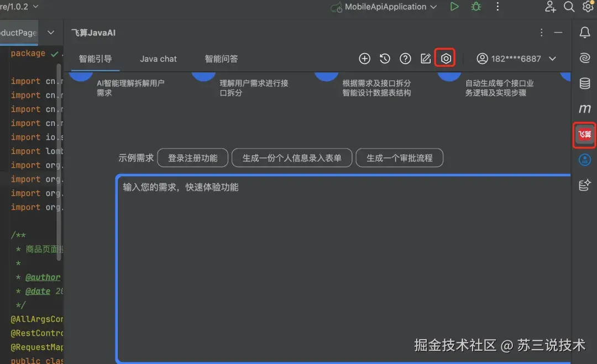
Task: Open the help question mark icon
Action: tap(405, 59)
